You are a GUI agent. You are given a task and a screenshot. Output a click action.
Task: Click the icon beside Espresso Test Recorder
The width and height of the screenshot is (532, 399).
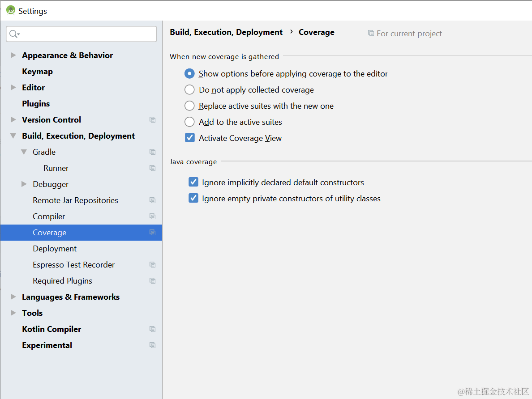click(152, 264)
